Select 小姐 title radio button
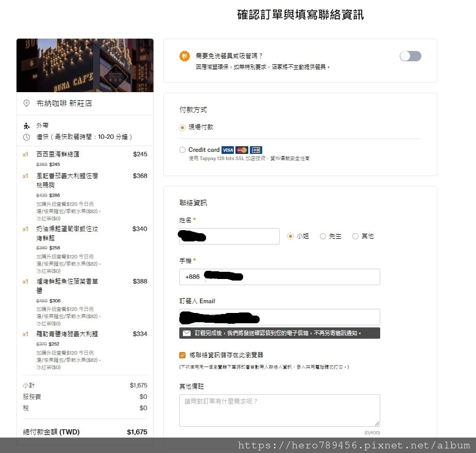476x453 pixels. click(x=291, y=236)
